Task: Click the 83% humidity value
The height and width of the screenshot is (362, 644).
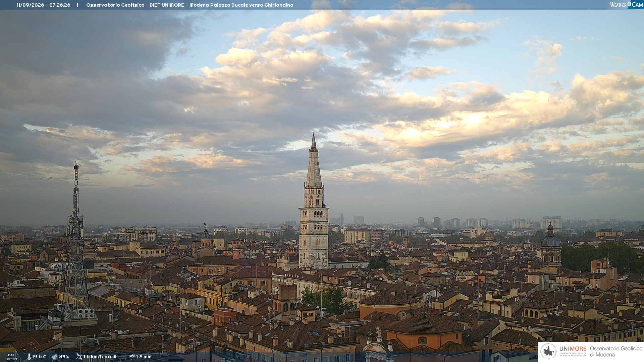Action: coord(64,357)
